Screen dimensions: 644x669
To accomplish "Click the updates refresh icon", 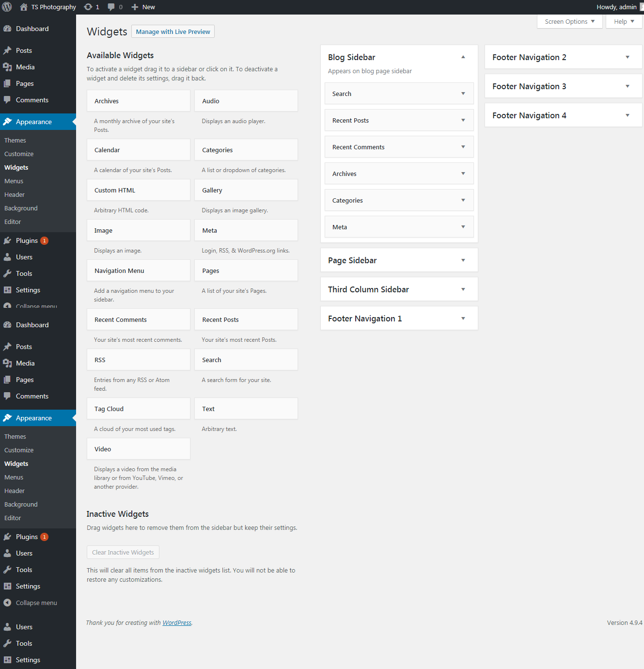I will pyautogui.click(x=88, y=7).
